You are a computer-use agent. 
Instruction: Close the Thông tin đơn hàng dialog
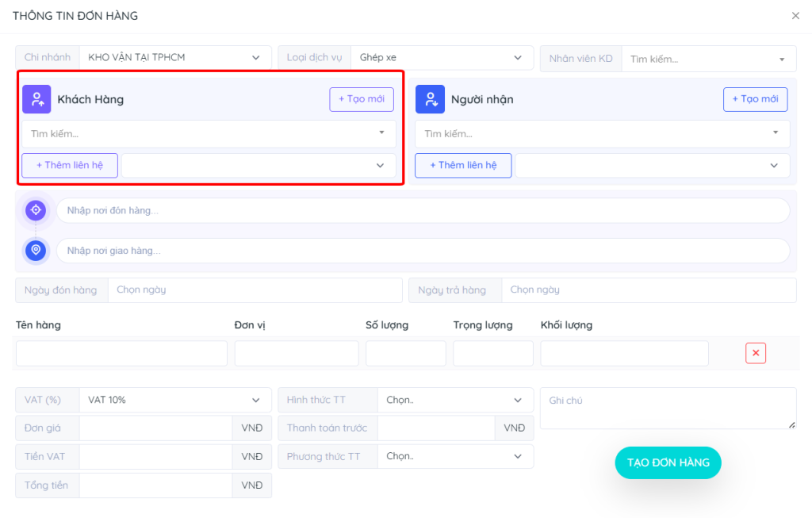click(x=795, y=16)
